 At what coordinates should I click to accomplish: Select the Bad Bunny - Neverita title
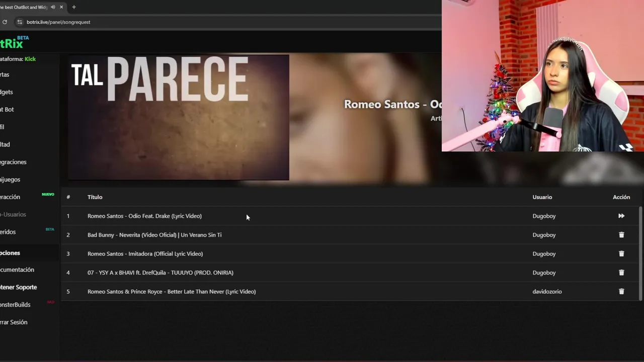pos(154,235)
